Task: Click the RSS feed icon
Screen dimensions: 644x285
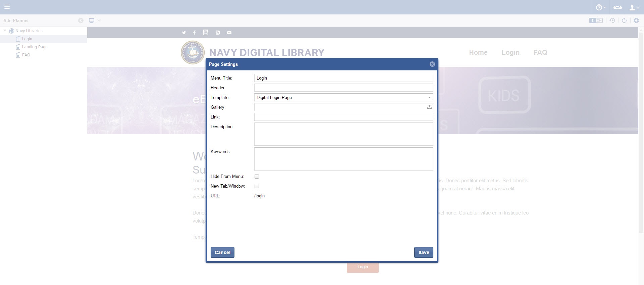Action: point(218,33)
